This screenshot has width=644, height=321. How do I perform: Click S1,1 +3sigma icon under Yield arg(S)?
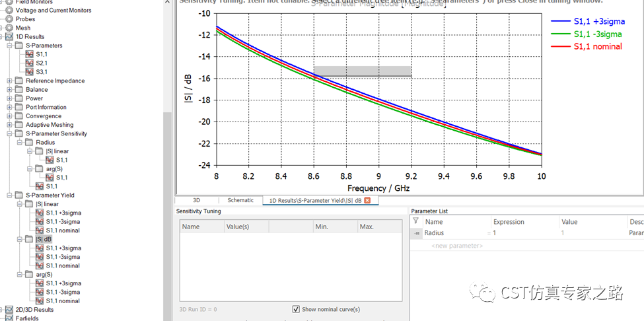40,283
